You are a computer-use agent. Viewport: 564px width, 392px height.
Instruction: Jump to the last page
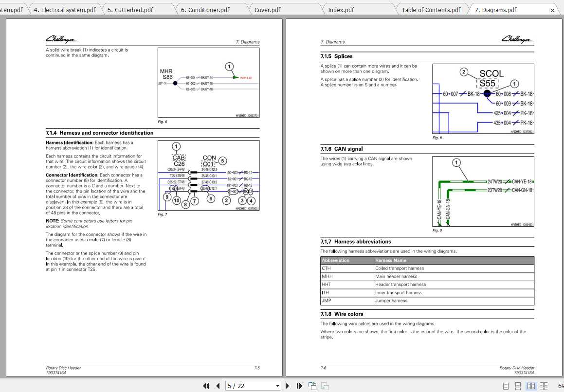tap(299, 386)
